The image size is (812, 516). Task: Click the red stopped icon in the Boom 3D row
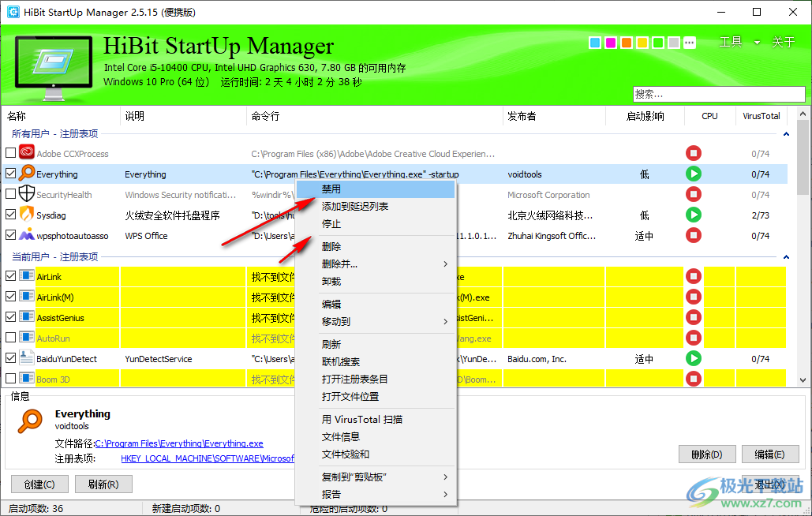pos(694,379)
